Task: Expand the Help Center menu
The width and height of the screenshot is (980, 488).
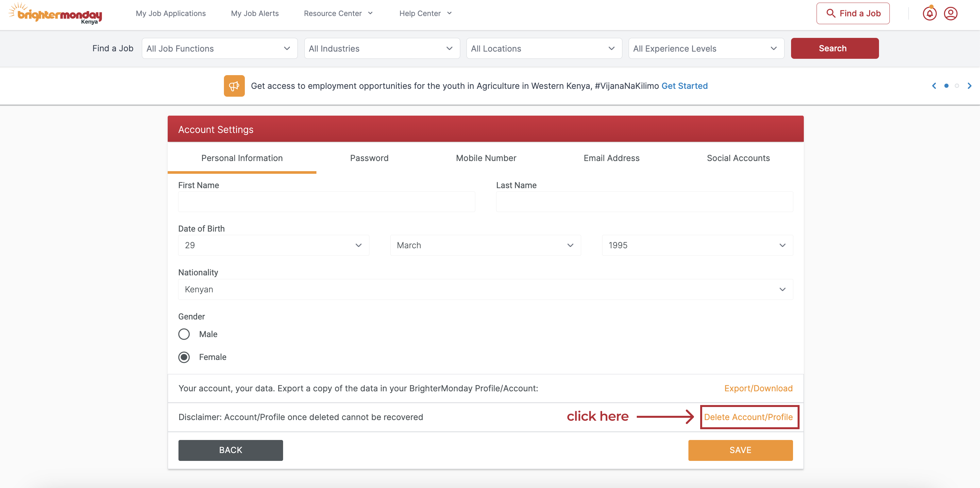Action: (425, 13)
